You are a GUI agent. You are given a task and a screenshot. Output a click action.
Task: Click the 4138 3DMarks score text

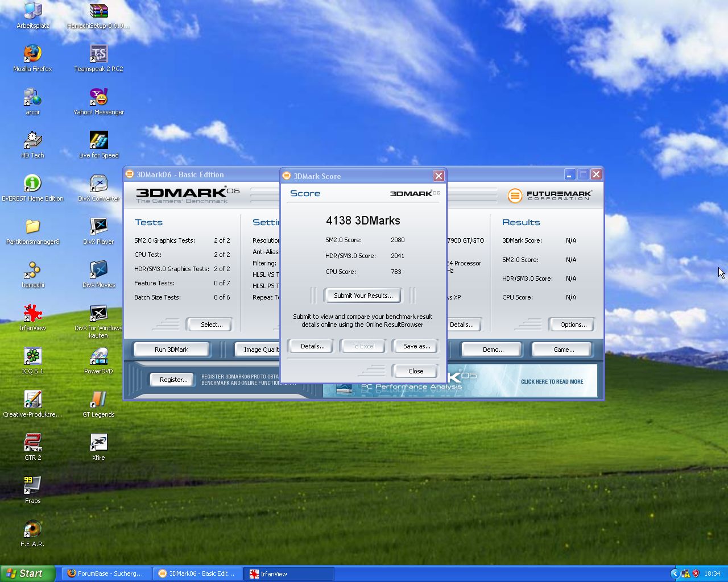pos(363,221)
